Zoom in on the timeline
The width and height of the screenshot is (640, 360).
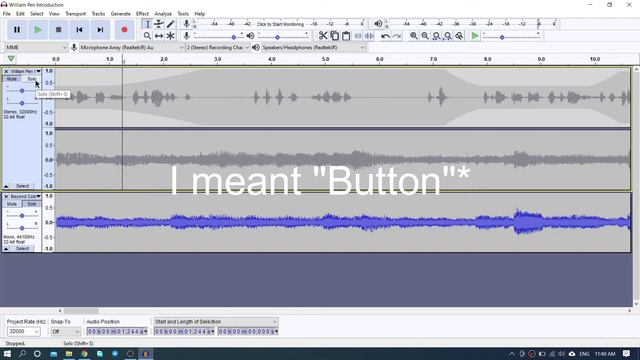pos(413,36)
